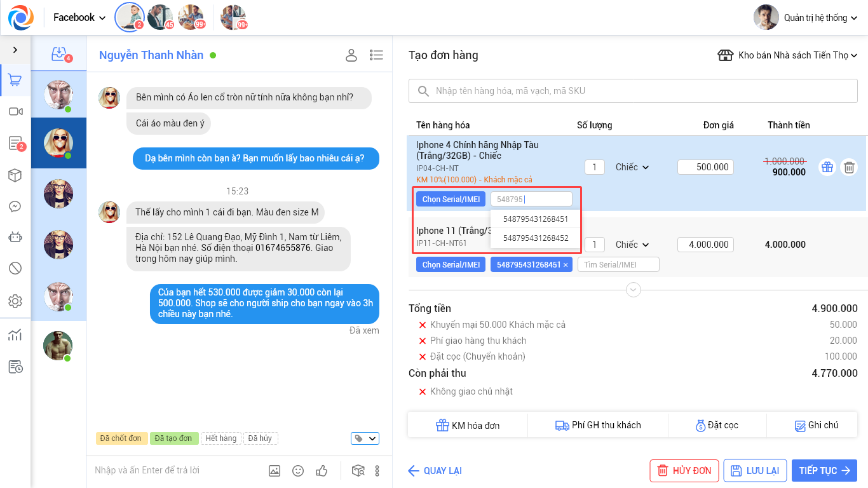Remove the Đặt cọc (Chuyển khoản) line
868x488 pixels.
coord(423,357)
